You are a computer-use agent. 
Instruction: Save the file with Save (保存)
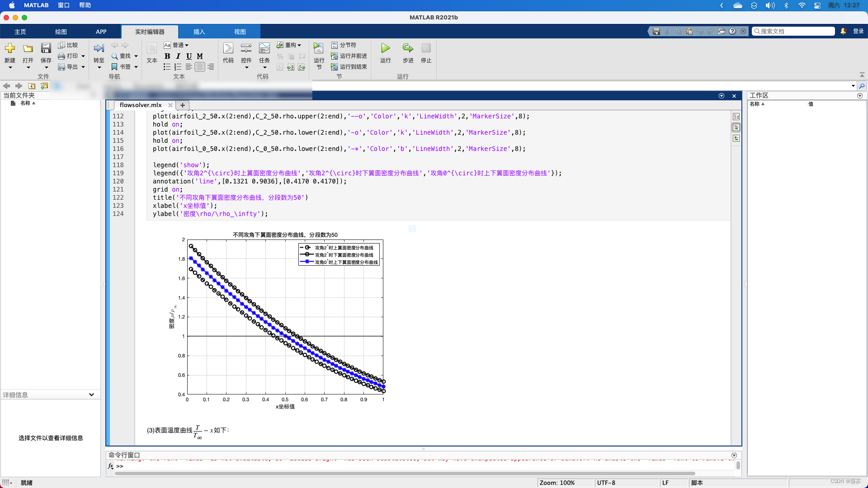(x=46, y=49)
